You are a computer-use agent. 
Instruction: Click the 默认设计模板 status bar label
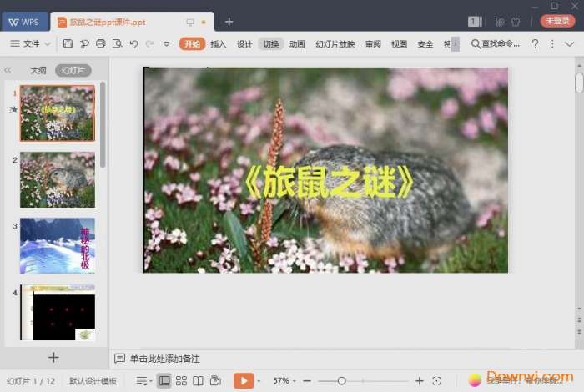click(x=93, y=381)
